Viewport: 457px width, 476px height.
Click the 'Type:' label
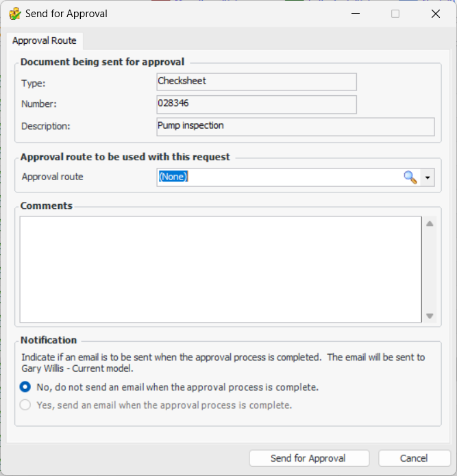[34, 83]
